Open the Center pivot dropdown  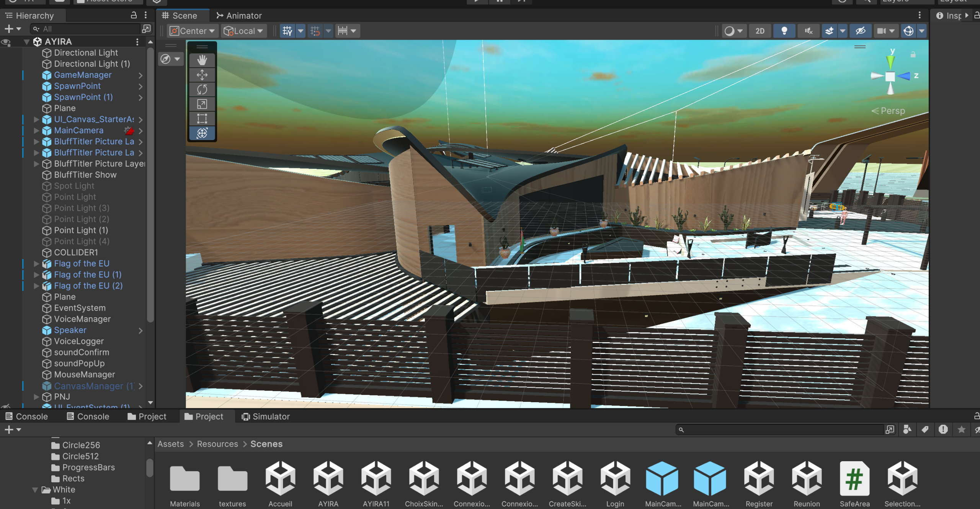point(193,31)
